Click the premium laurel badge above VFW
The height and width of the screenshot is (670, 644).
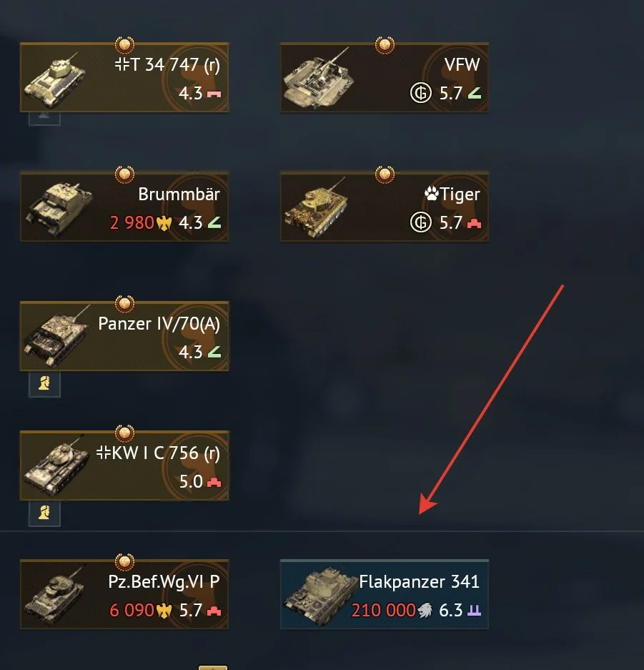pyautogui.click(x=385, y=45)
